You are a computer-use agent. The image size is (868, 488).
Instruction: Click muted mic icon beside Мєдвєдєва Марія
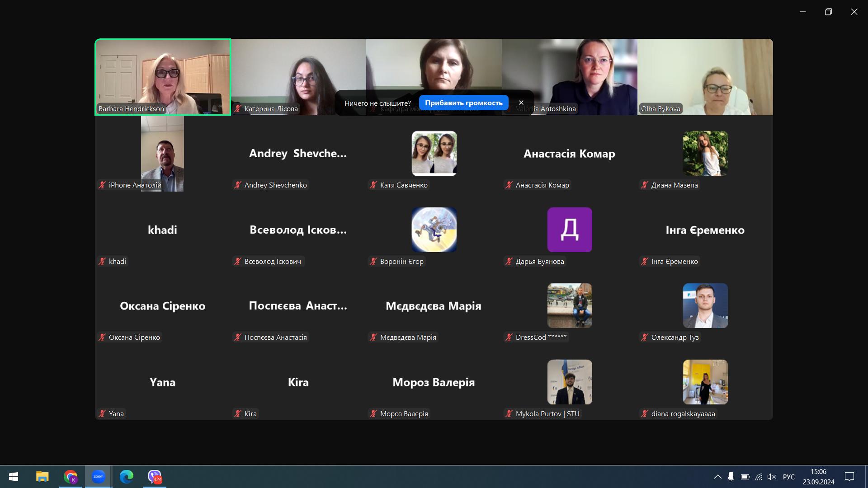(373, 338)
